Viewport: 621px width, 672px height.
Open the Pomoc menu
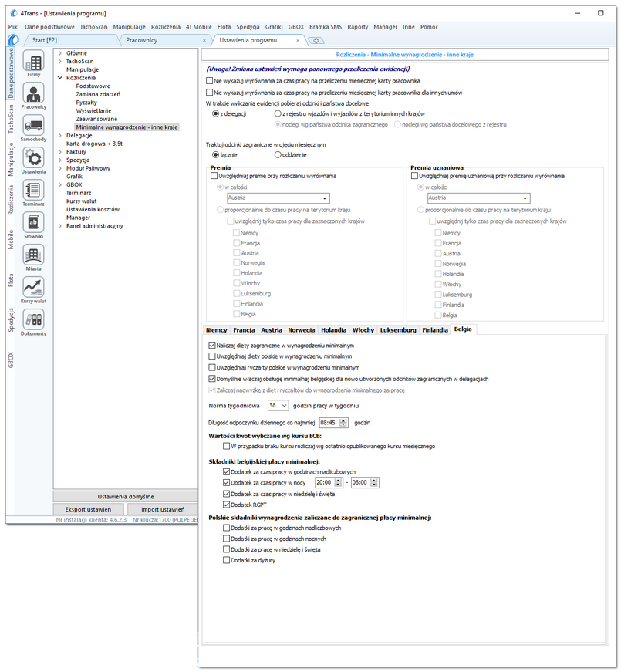point(429,27)
